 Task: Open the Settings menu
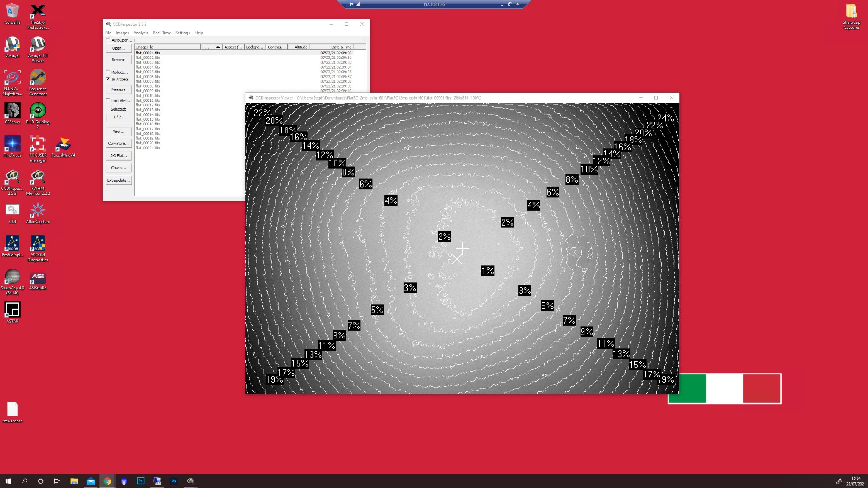point(183,33)
